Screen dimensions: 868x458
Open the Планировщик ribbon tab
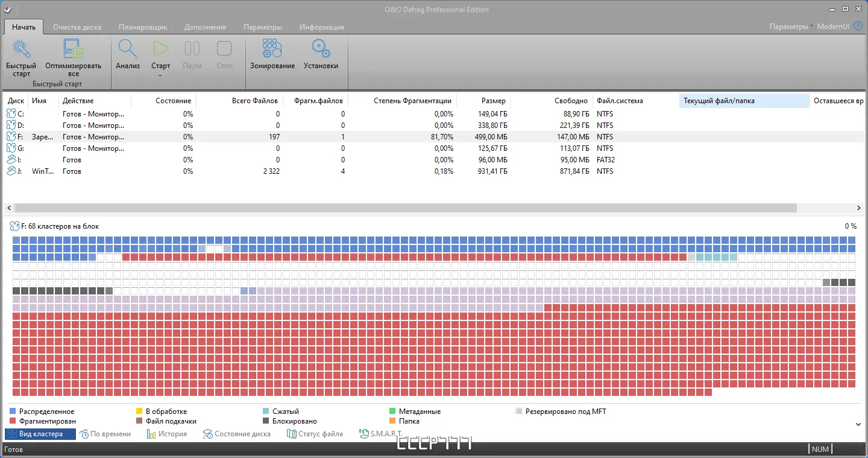[143, 27]
